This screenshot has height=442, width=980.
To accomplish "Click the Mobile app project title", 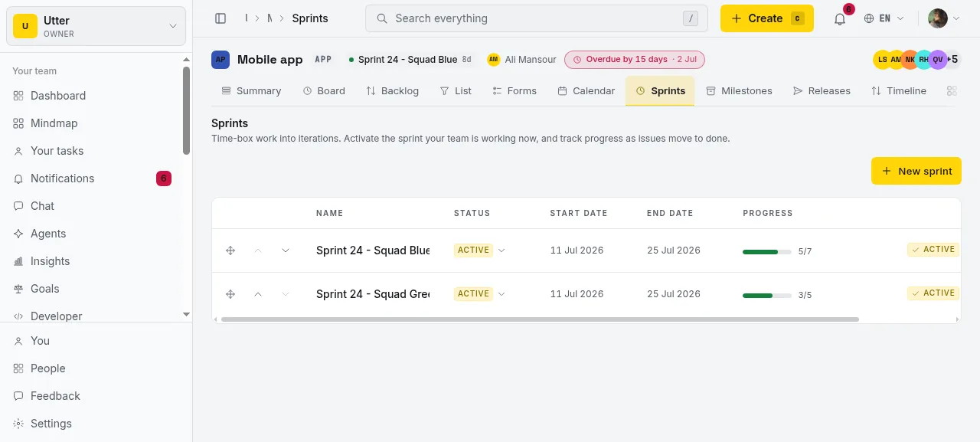I will pos(270,60).
